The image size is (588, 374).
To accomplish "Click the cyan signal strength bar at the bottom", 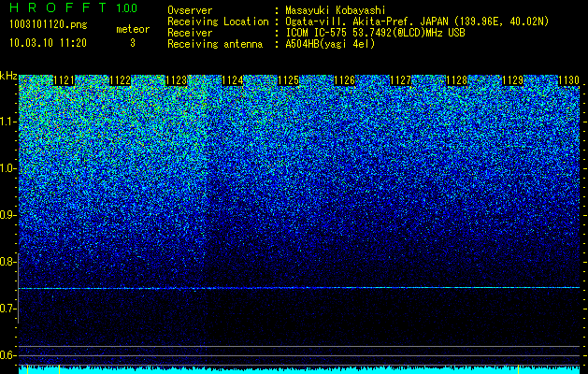I will [299, 370].
